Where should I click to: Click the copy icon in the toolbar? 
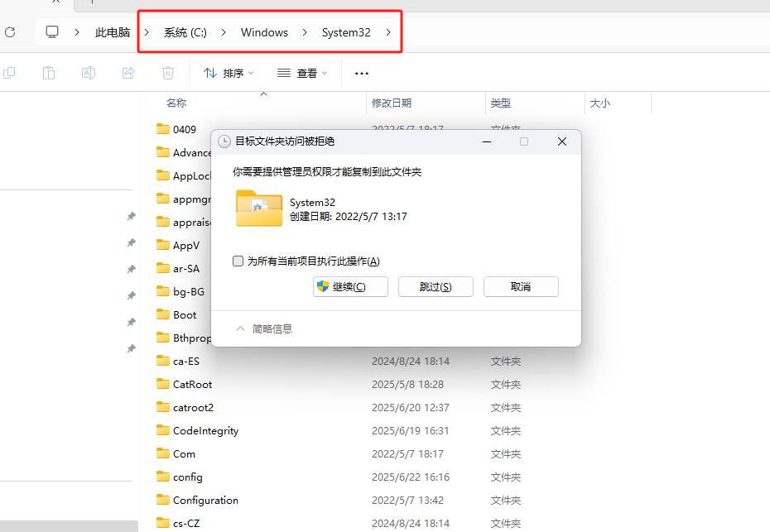[9, 73]
